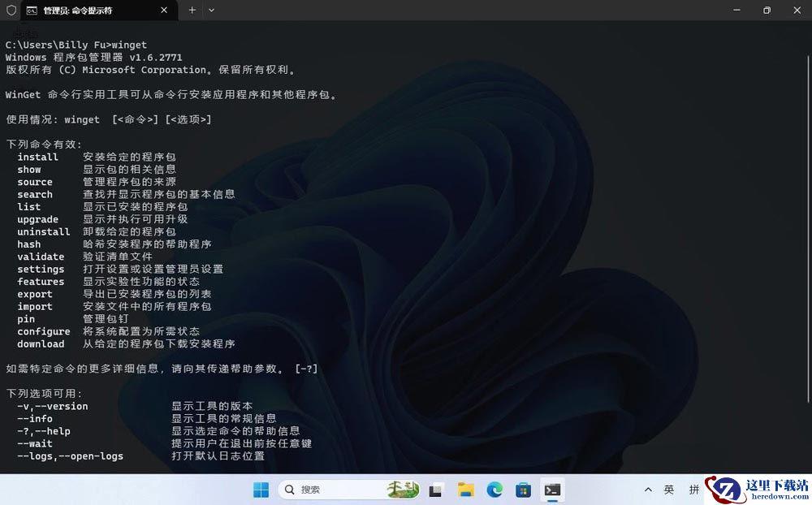
Task: Expand the new tab profile dropdown
Action: (x=211, y=11)
